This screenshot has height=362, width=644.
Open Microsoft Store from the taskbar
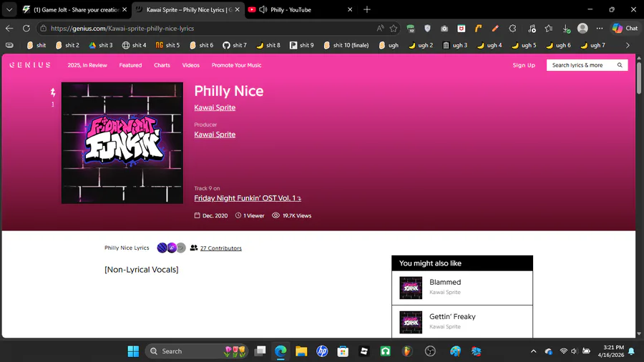[343, 351]
